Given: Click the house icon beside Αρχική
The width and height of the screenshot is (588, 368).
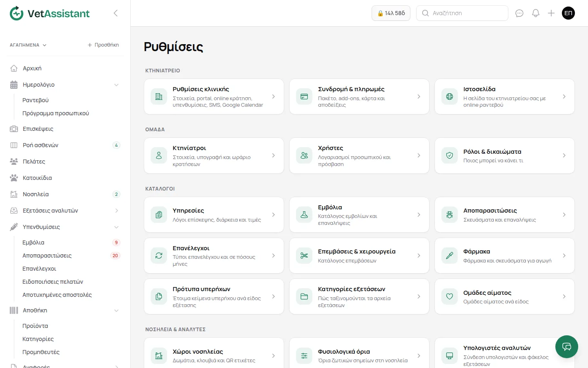Looking at the screenshot, I should [x=14, y=68].
